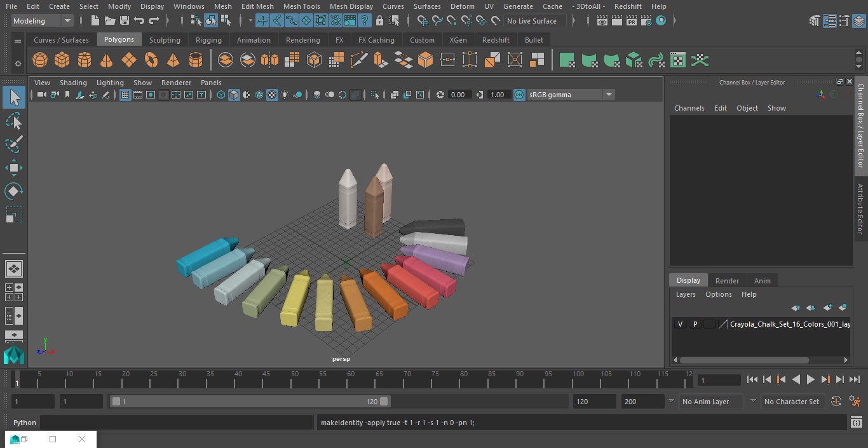Activate the Move tool

[x=14, y=168]
